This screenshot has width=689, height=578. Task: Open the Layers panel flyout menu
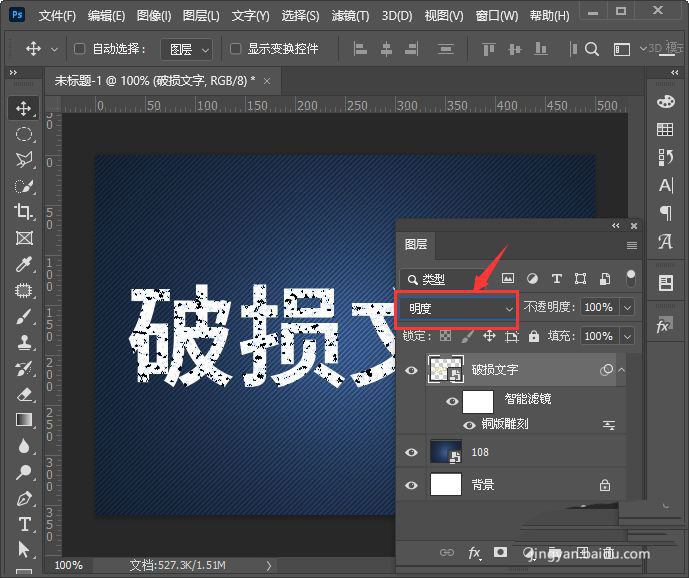[x=631, y=245]
